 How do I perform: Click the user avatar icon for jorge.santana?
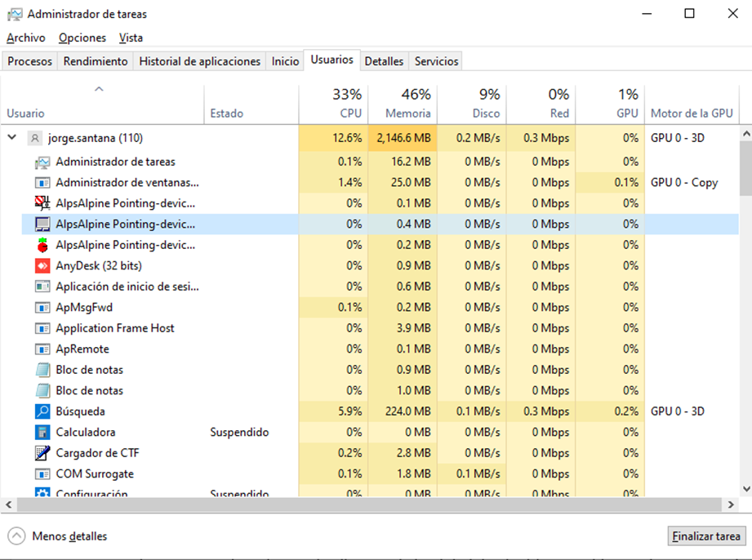pos(34,138)
